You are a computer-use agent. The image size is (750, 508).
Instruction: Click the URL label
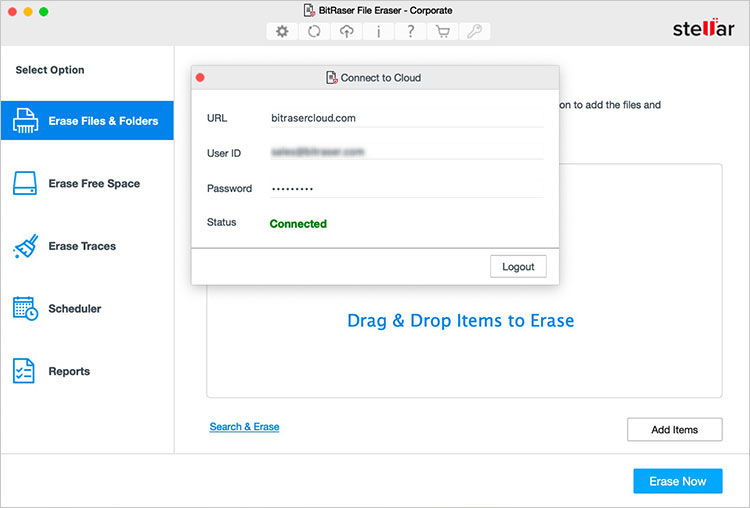point(217,118)
